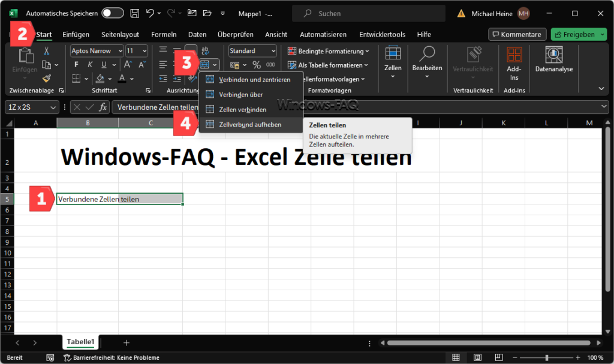Click the Align left icon
Screen dimensions: 614x364
pyautogui.click(x=163, y=65)
